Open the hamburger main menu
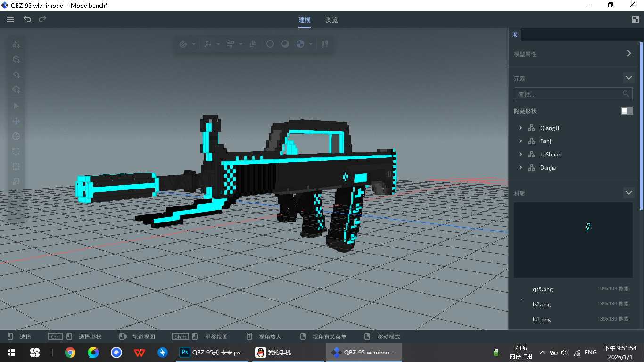This screenshot has height=362, width=644. pyautogui.click(x=10, y=19)
